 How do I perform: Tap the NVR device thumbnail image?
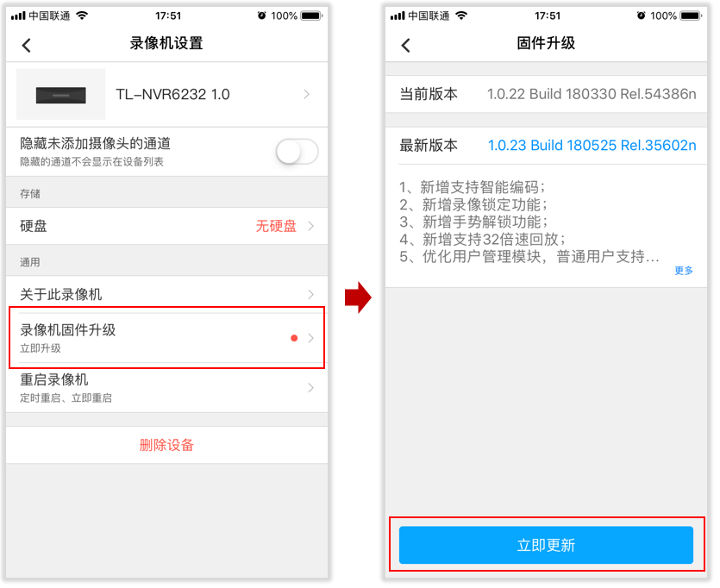tap(60, 95)
